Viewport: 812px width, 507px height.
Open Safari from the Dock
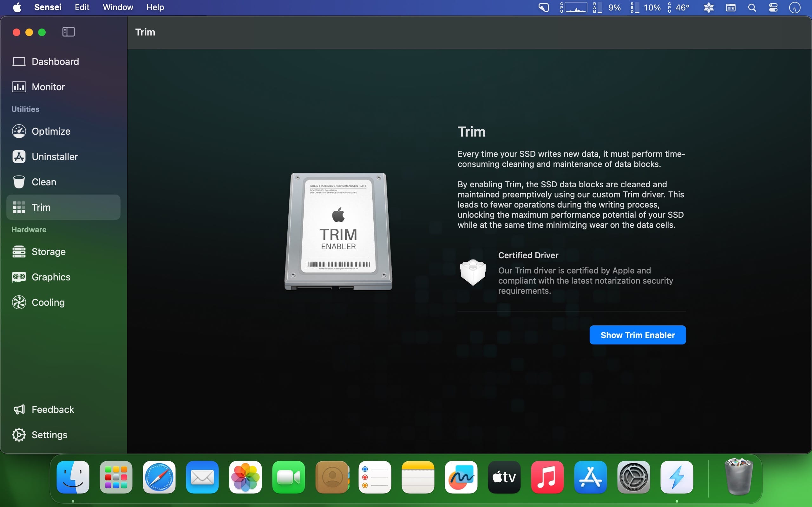pyautogui.click(x=159, y=477)
